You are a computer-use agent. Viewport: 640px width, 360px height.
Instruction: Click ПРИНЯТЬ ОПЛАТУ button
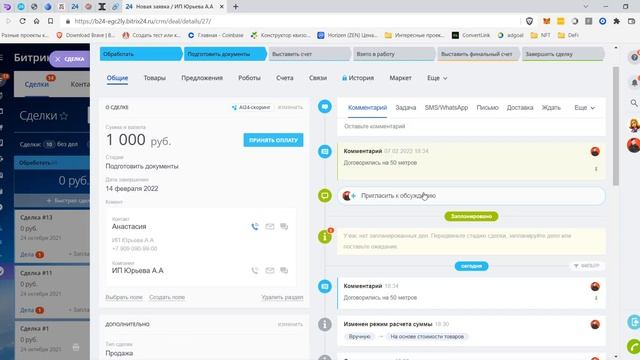(x=273, y=140)
